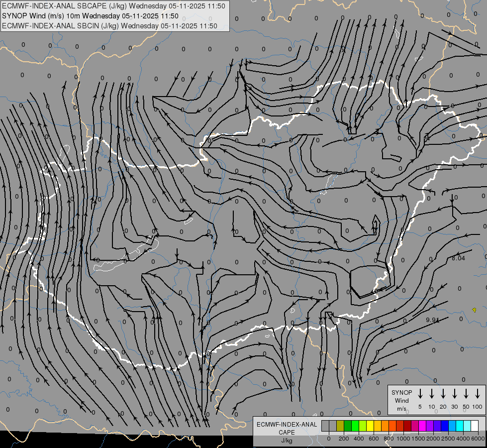The height and width of the screenshot is (448, 487).
Task: Choose the dark red CAPE legend swatch
Action: click(x=407, y=426)
